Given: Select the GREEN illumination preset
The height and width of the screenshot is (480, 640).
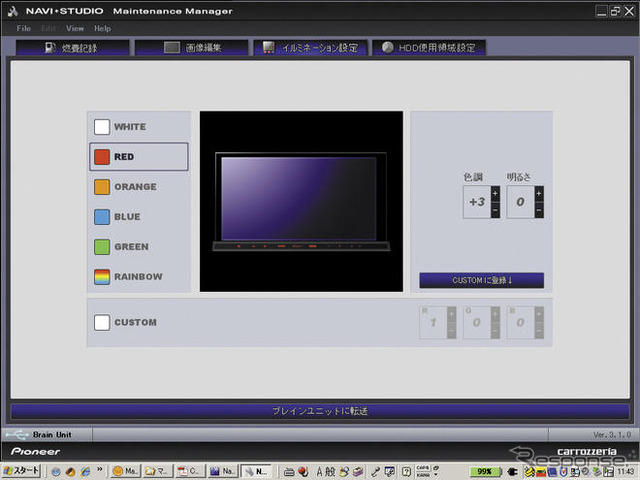Looking at the screenshot, I should (x=102, y=247).
